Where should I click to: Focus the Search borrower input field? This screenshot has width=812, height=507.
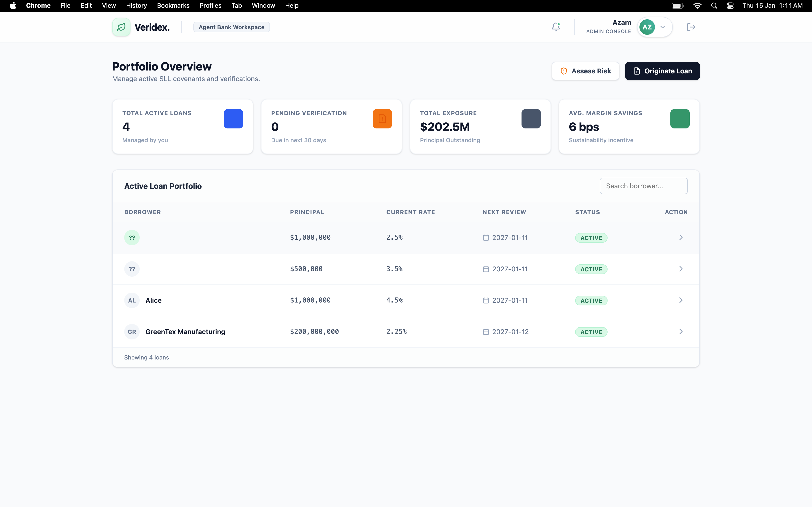tap(643, 186)
